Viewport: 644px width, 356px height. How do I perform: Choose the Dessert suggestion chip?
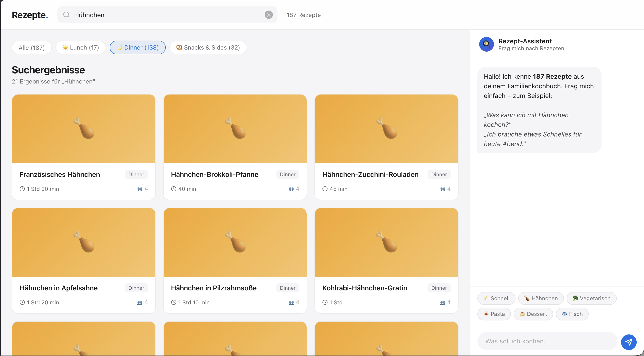pos(533,314)
